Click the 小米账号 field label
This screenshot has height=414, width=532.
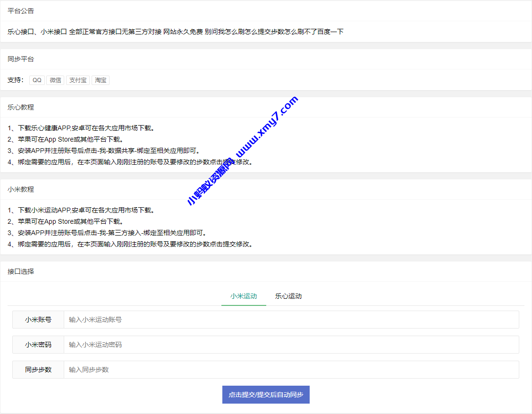point(36,320)
